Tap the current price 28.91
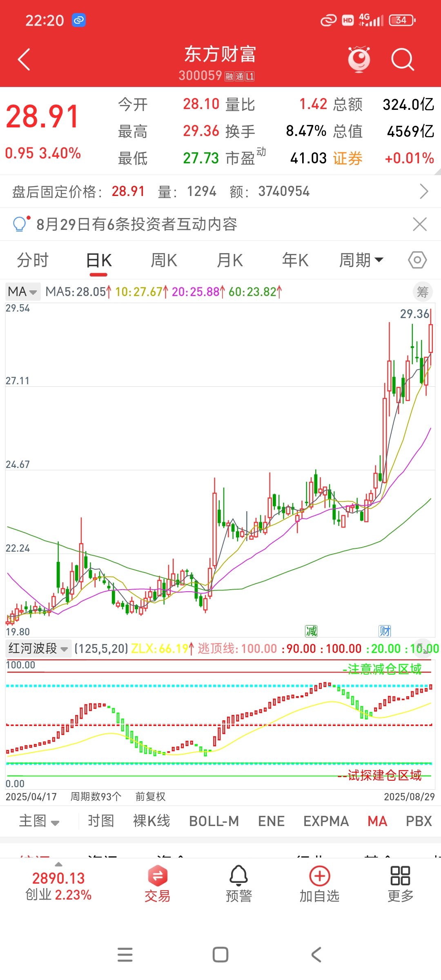 click(x=42, y=117)
